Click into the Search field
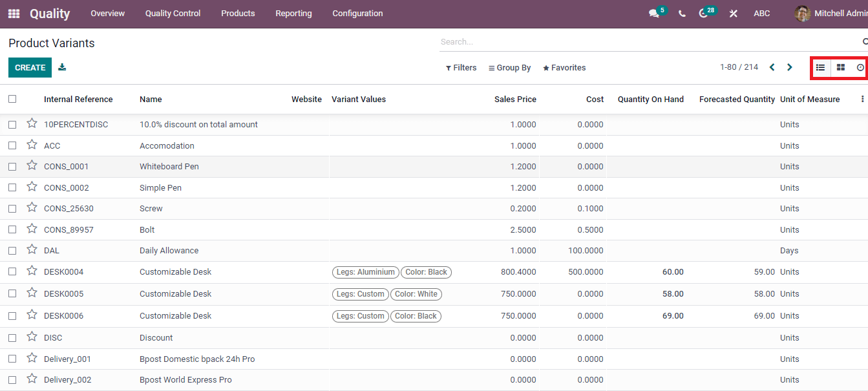The image size is (868, 391). coord(646,42)
